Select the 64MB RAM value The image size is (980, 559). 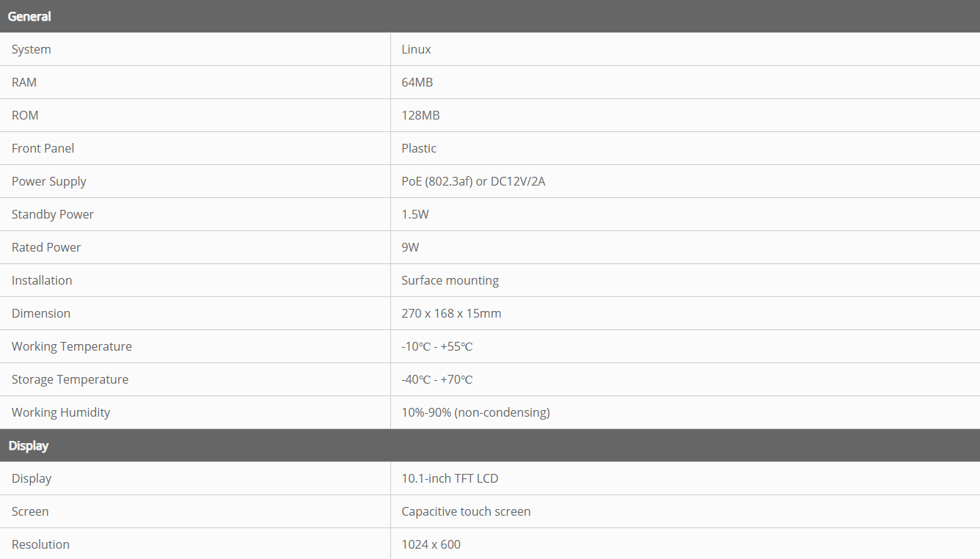coord(417,82)
